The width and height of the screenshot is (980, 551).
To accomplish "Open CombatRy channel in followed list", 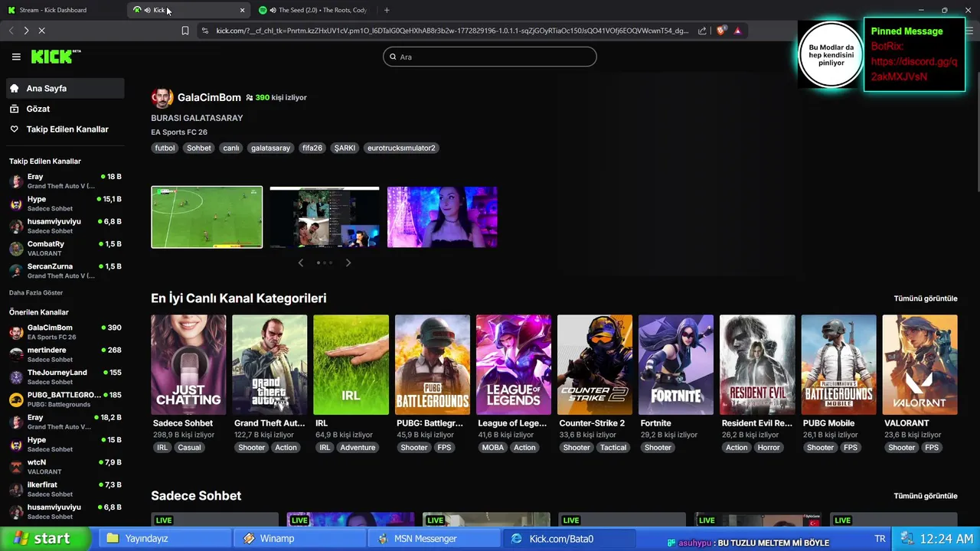I will (x=65, y=248).
